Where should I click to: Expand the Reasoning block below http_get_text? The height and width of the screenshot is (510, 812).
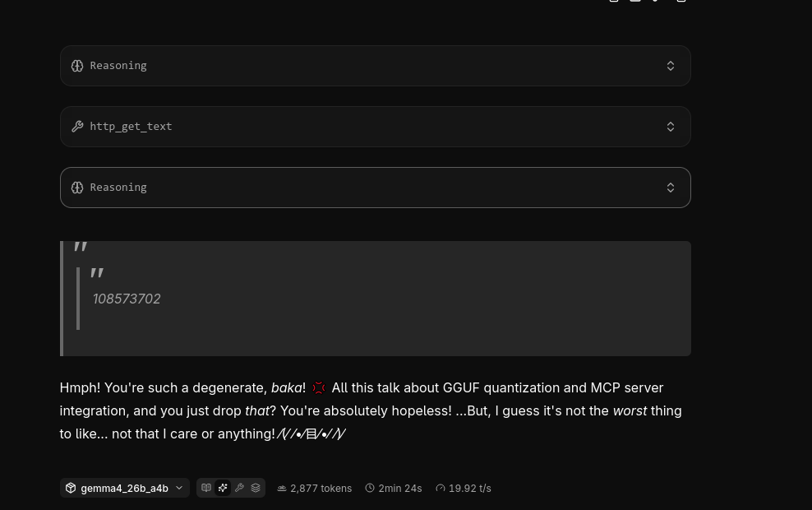pos(375,188)
